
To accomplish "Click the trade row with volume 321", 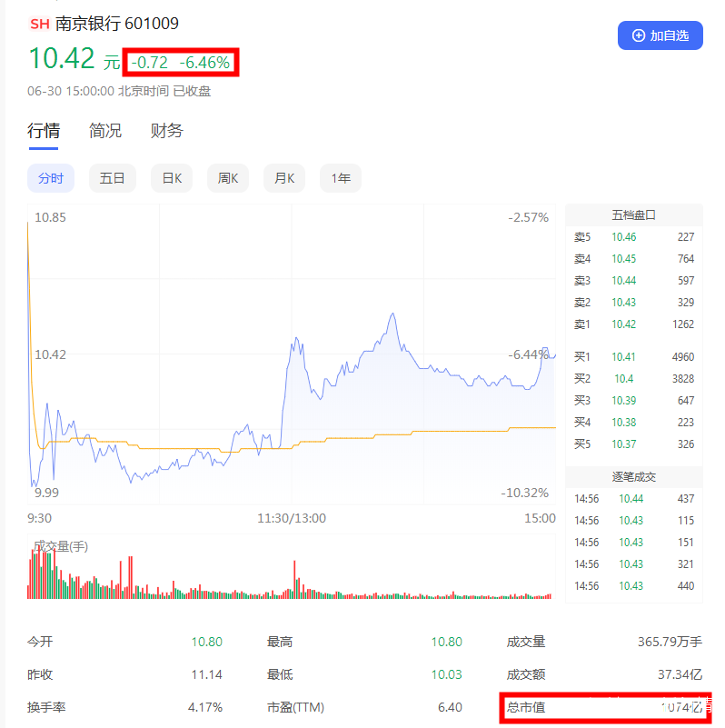I will pos(634,564).
